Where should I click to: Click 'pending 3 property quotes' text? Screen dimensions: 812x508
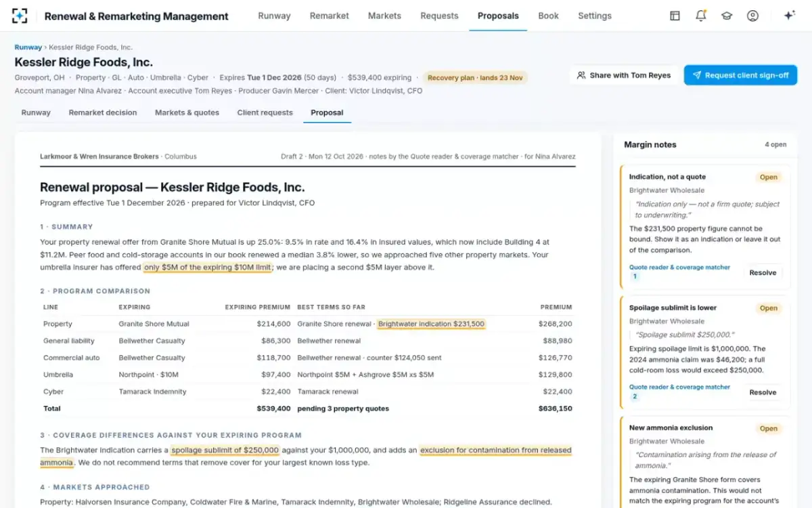coord(343,408)
